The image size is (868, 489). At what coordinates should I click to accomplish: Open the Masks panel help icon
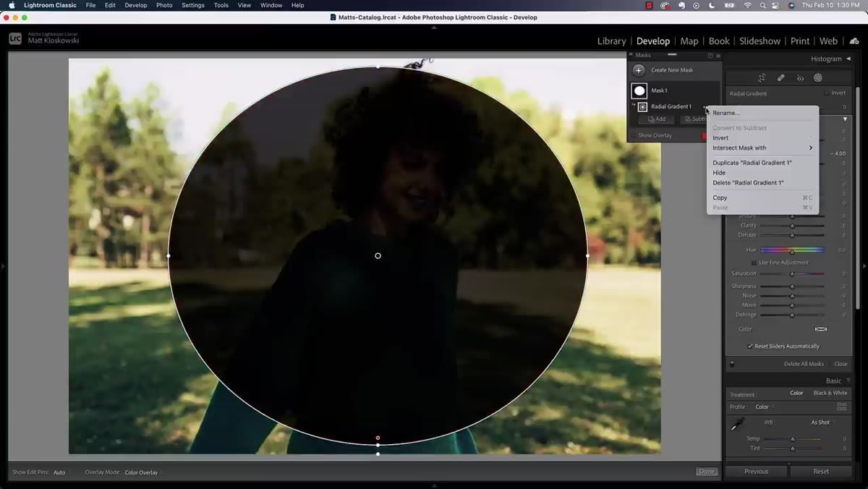[x=710, y=56]
